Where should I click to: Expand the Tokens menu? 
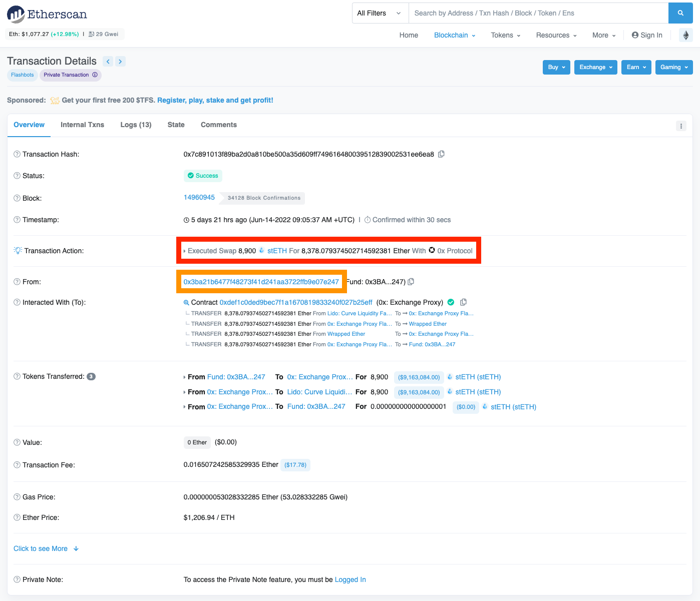pyautogui.click(x=506, y=35)
